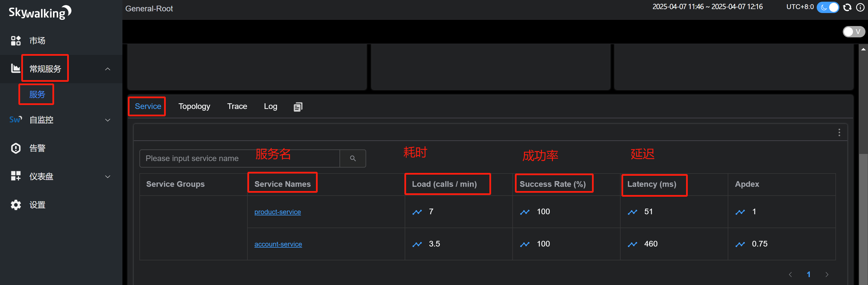This screenshot has height=285, width=868.
Task: Show Load trend chart for product-service
Action: pyautogui.click(x=417, y=212)
